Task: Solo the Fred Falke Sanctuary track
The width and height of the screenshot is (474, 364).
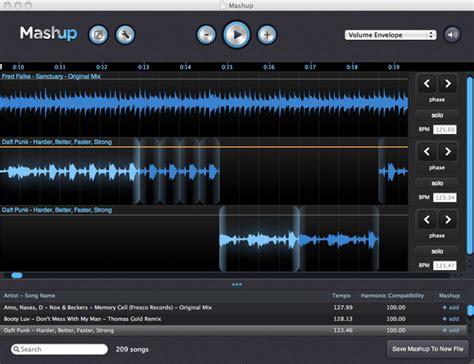Action: point(437,115)
